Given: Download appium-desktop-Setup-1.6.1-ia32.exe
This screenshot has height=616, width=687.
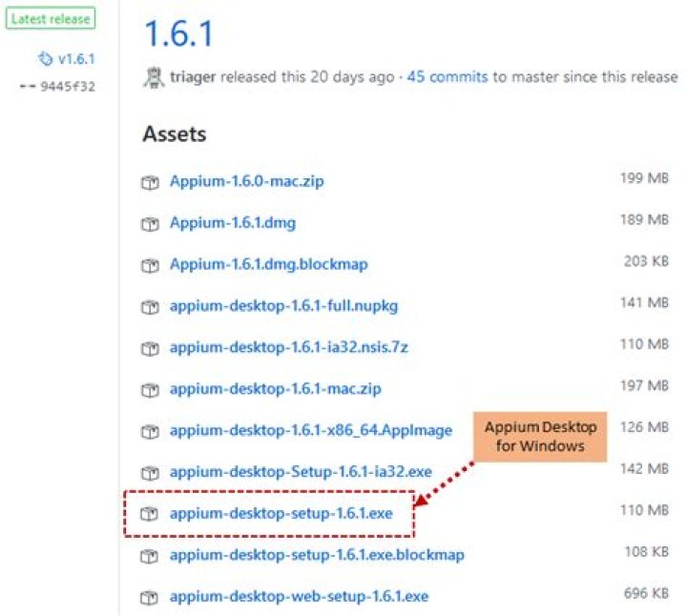Looking at the screenshot, I should (x=301, y=471).
